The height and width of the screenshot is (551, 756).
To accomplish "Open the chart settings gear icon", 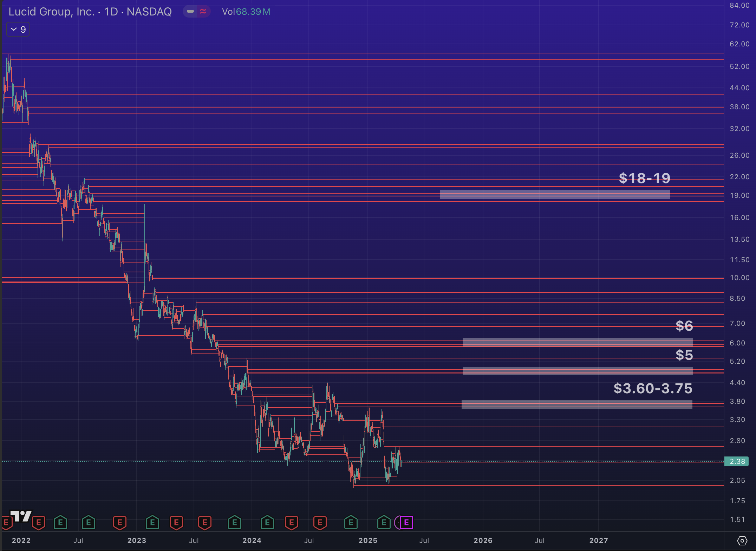I will tap(742, 540).
